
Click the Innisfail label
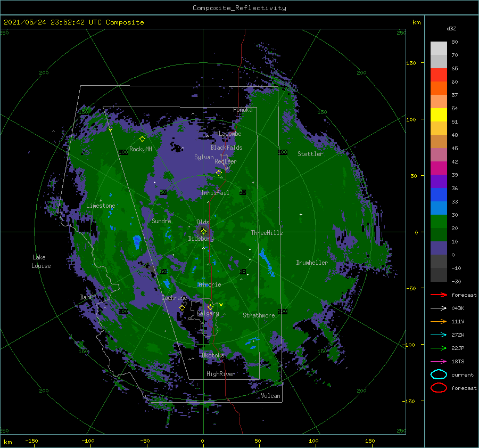point(215,193)
